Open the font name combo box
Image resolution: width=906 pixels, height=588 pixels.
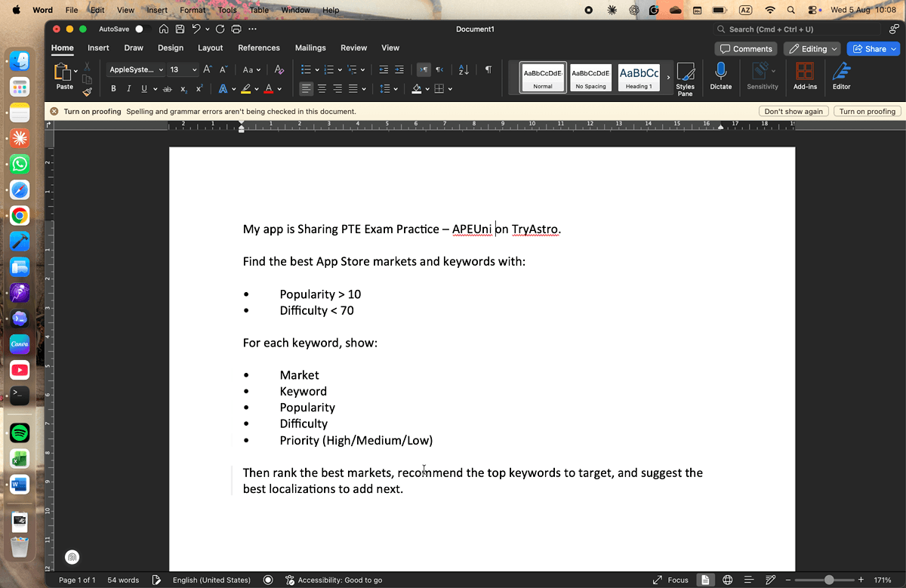click(135, 69)
